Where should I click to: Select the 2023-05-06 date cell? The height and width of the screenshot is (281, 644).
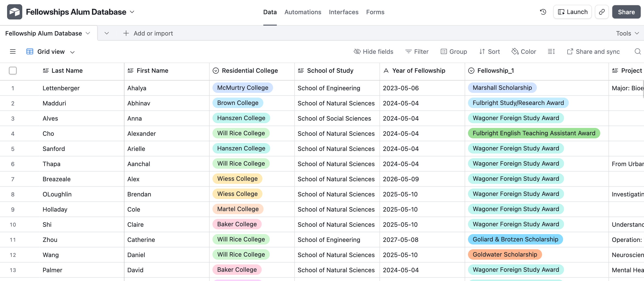(422, 88)
